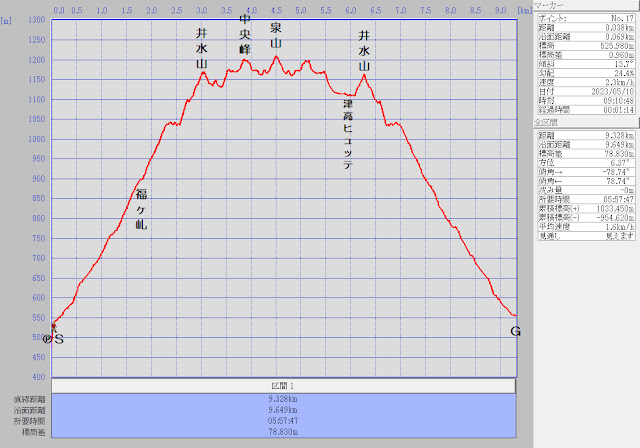Click the 400 tick on the elevation axis
This screenshot has width=640, height=448.
(39, 377)
